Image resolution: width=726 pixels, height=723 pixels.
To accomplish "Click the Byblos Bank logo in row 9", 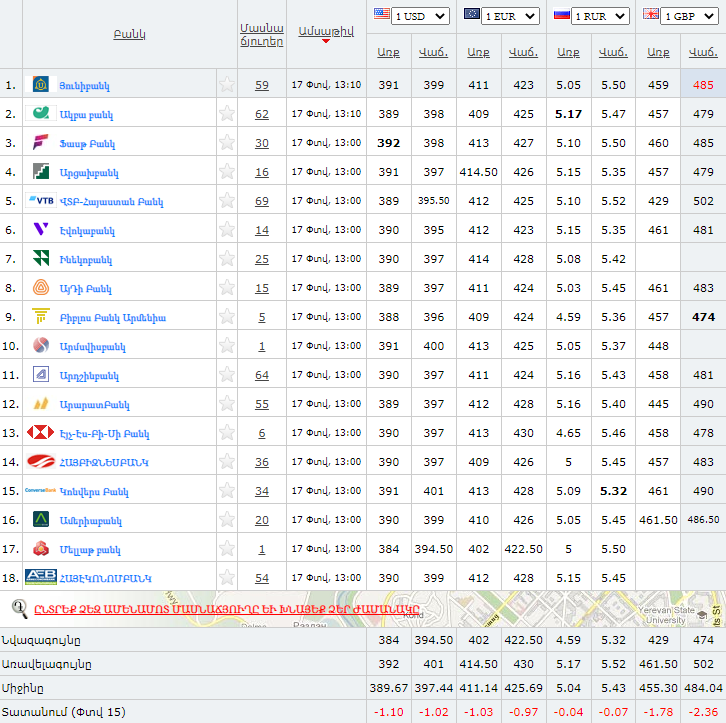I will [41, 316].
